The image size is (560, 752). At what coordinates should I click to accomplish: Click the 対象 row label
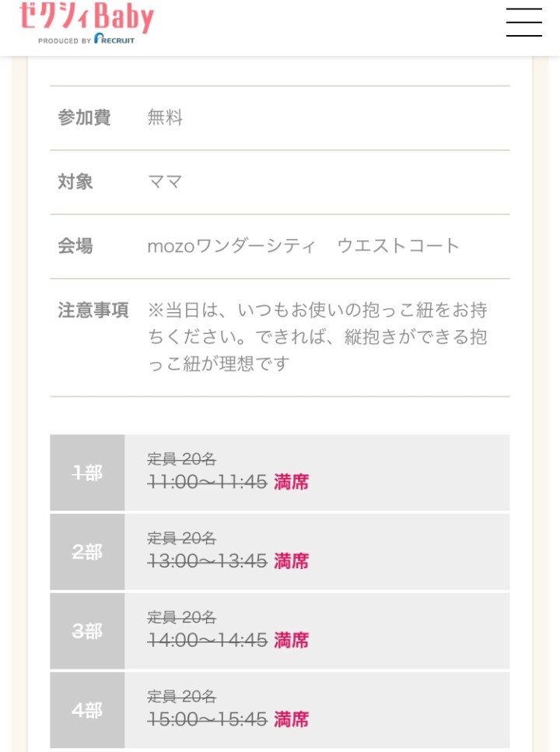point(75,182)
